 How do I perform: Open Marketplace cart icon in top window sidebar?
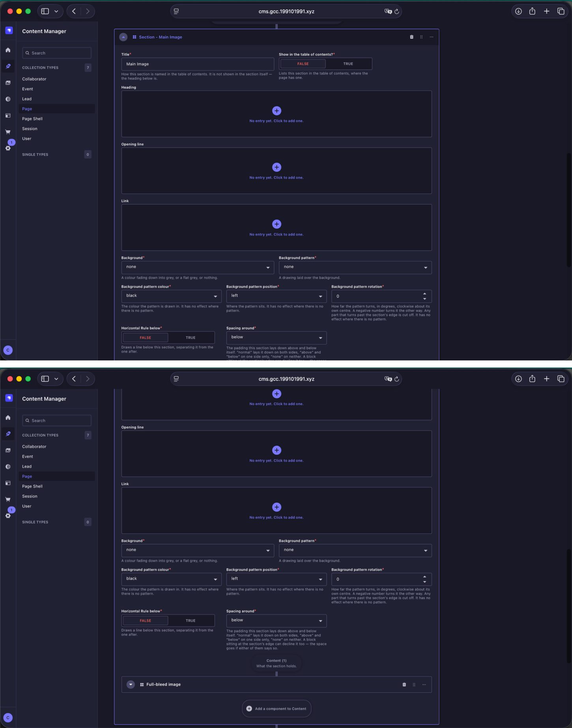pos(8,132)
